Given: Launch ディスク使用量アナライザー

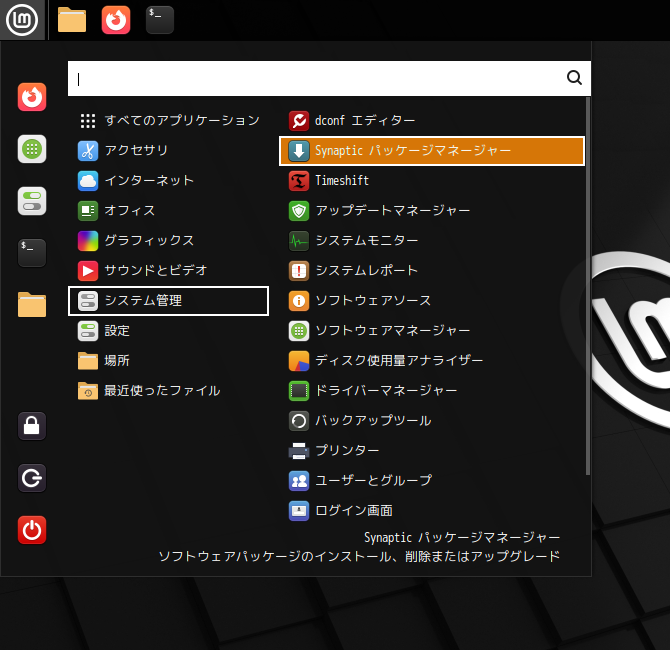Looking at the screenshot, I should coord(432,361).
